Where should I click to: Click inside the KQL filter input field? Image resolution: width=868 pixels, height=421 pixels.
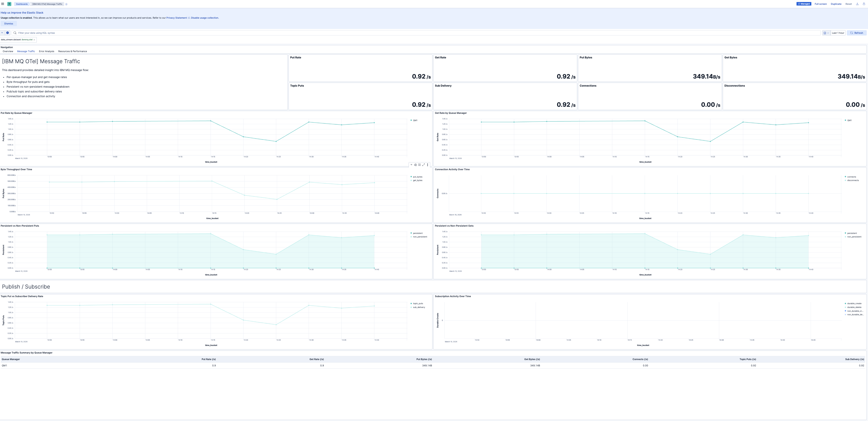click(x=135, y=33)
